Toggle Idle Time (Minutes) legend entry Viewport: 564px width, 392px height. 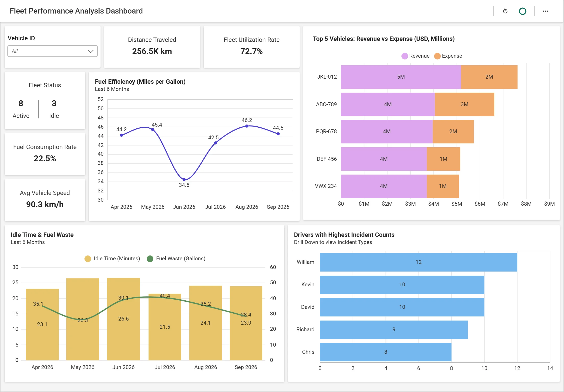pos(112,259)
